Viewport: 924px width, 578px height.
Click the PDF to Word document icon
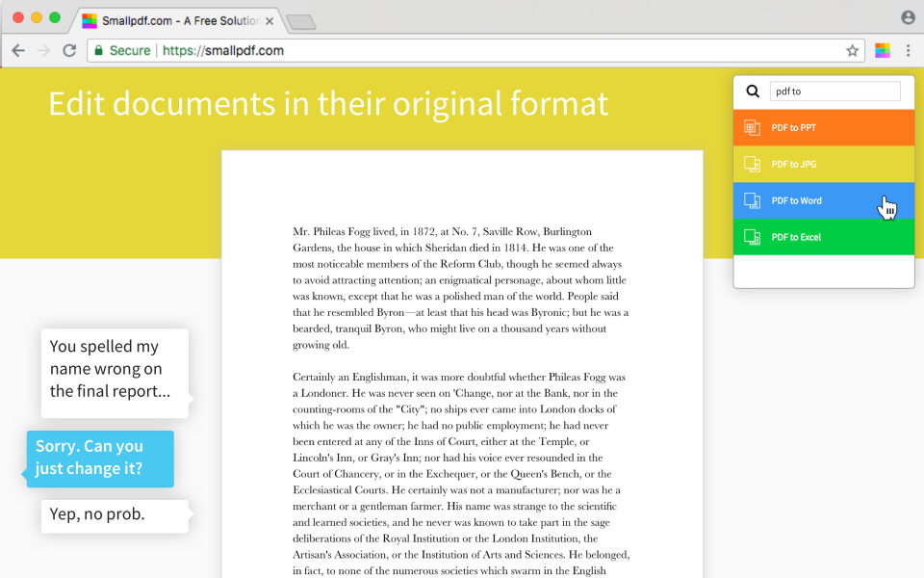(x=752, y=200)
